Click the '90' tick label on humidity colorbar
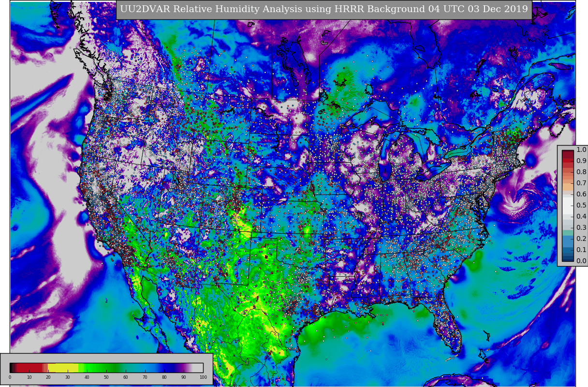The image size is (588, 387). tap(184, 377)
